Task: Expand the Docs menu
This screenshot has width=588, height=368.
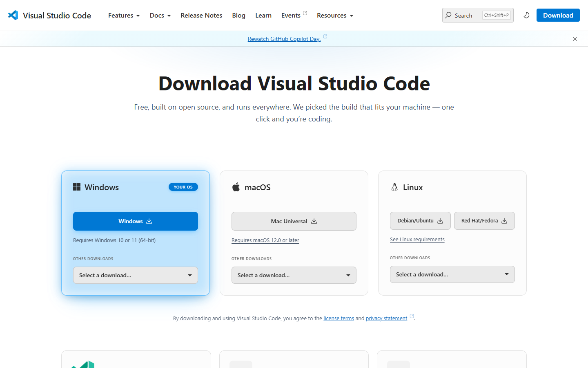Action: 160,15
